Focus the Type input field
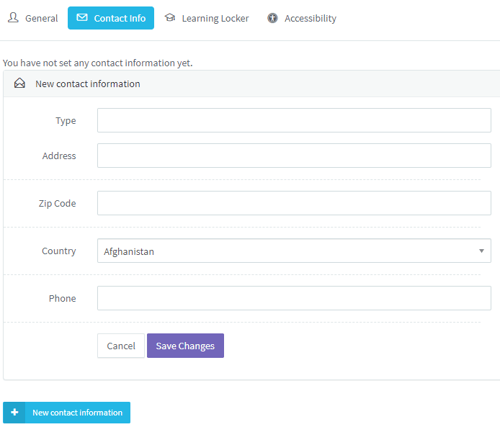The image size is (500, 427). [294, 120]
